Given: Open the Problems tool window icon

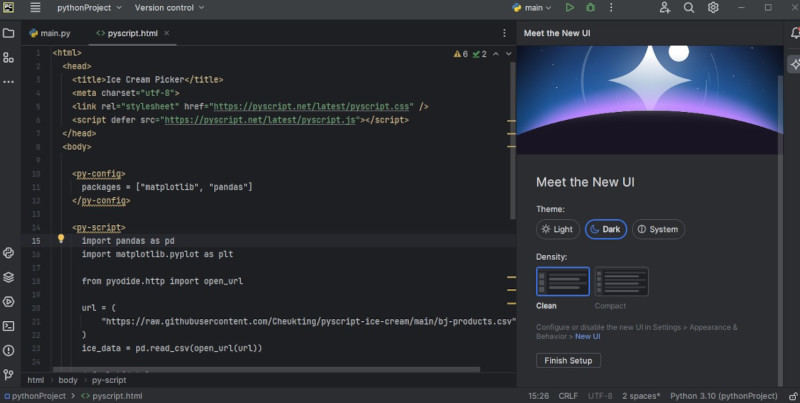Looking at the screenshot, I should tap(9, 350).
